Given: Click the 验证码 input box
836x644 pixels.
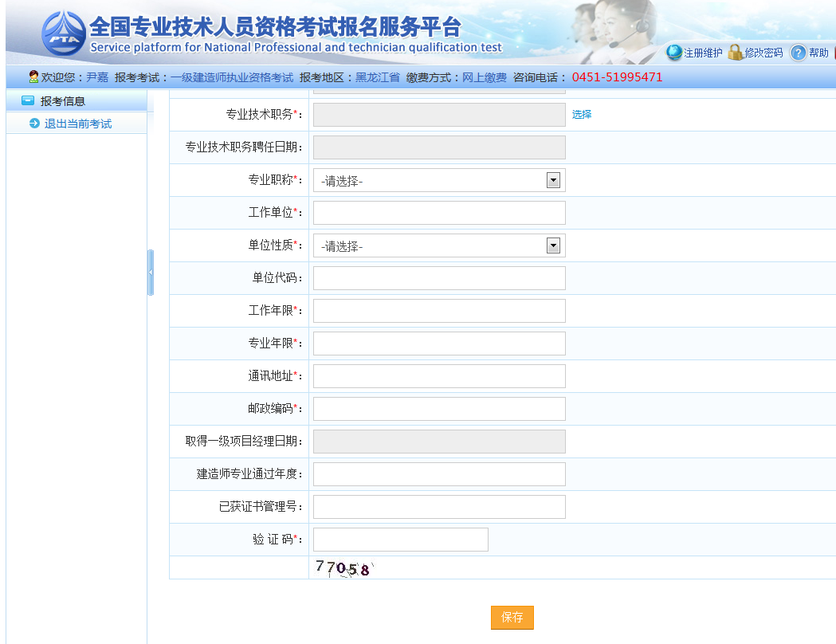Looking at the screenshot, I should pos(400,540).
